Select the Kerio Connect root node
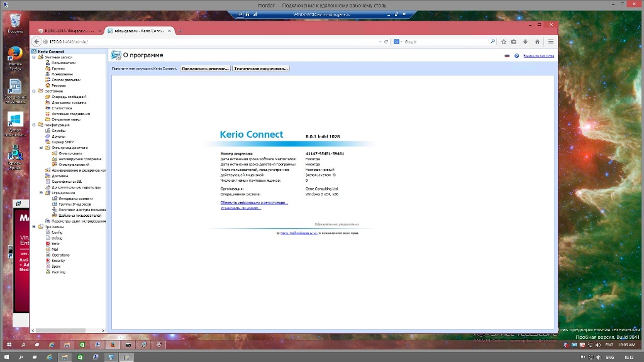Image resolution: width=644 pixels, height=362 pixels. click(x=51, y=52)
